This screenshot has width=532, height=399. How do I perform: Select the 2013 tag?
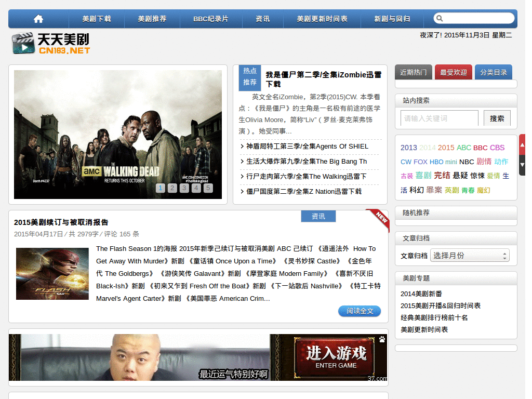pos(408,148)
